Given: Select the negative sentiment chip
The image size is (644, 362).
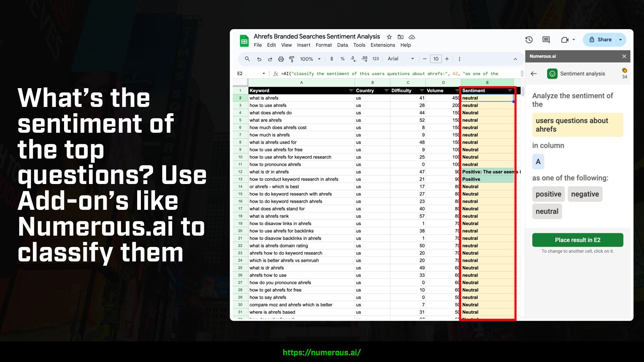Looking at the screenshot, I should tap(585, 194).
